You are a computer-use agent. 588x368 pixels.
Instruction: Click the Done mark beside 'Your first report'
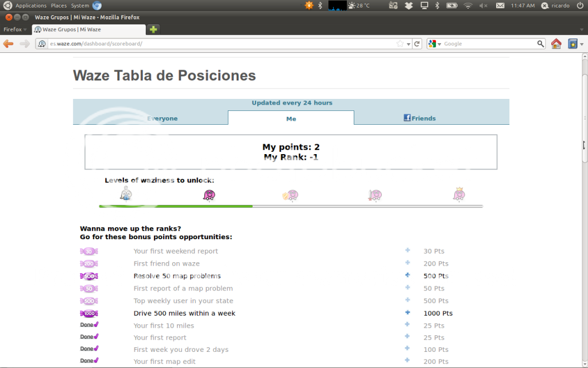(x=89, y=336)
